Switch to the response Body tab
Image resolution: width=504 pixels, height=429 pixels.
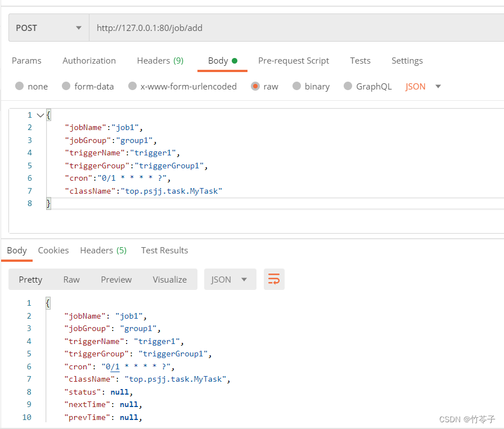point(17,251)
